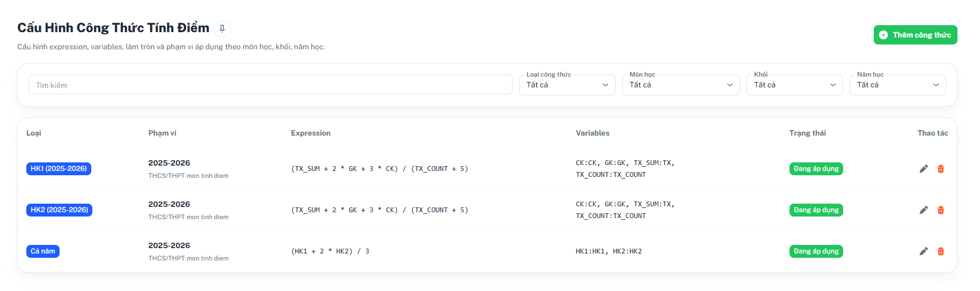Delete the HK2 (2025-2026) formula row
Screen dimensions: 980x291
[941, 210]
